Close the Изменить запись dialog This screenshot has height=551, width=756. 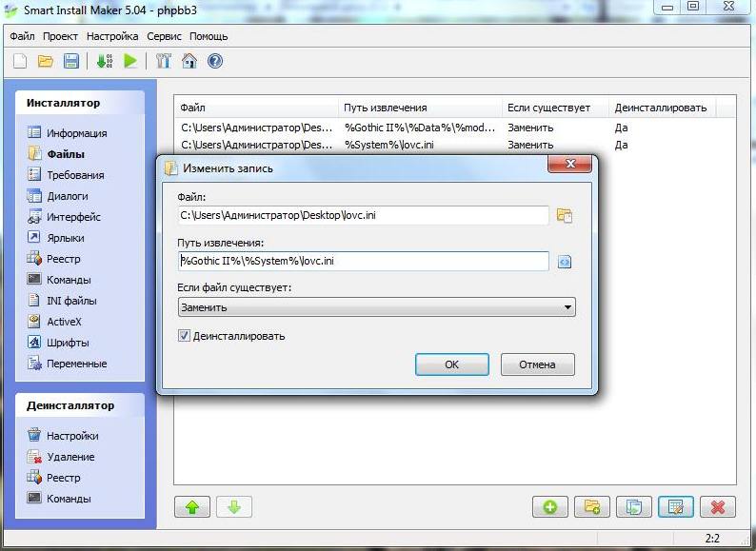click(x=570, y=164)
